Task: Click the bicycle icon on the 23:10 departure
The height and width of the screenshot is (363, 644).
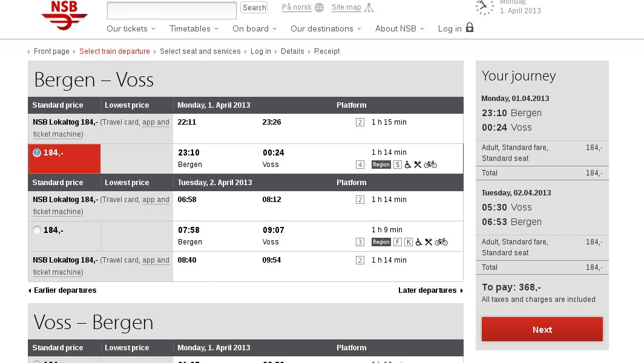Action: click(430, 164)
